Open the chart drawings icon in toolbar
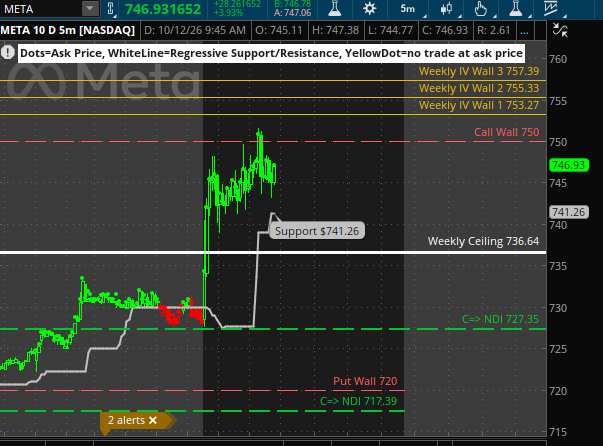The height and width of the screenshot is (446, 603). (551, 8)
